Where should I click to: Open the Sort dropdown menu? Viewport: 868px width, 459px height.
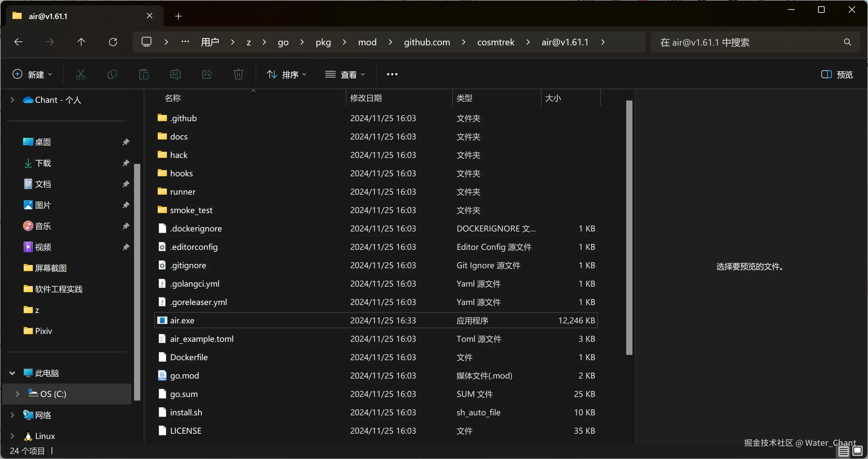click(286, 75)
